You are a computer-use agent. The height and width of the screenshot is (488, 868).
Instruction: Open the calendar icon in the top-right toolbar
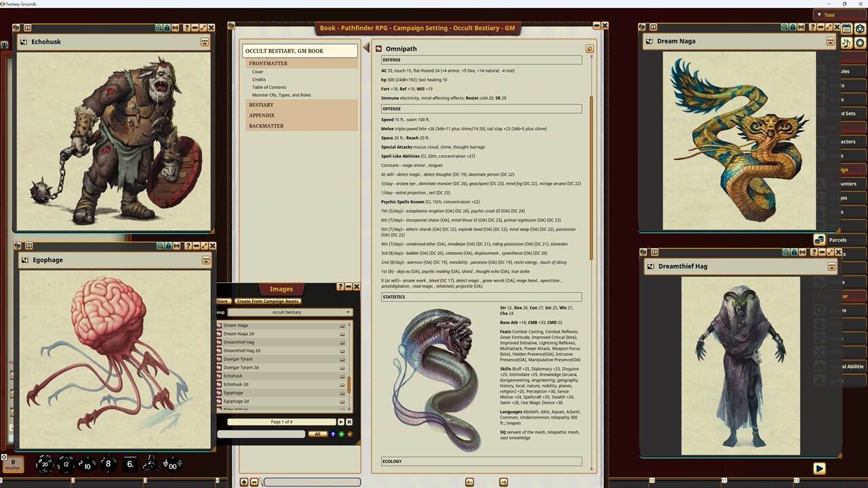point(846,28)
